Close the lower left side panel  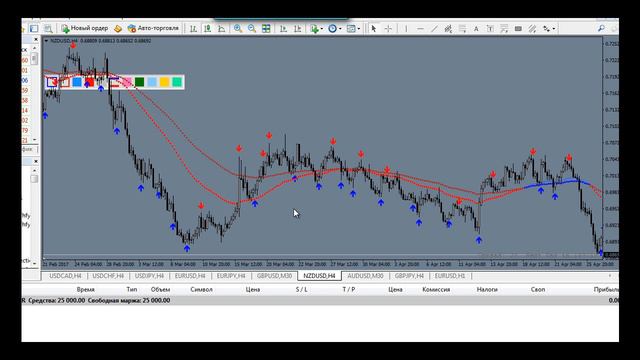coord(36,161)
